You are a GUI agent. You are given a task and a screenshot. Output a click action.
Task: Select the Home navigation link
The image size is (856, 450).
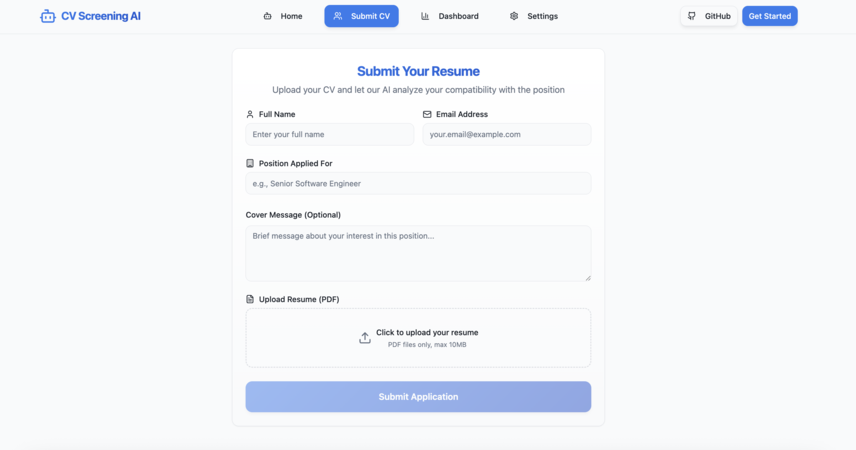(283, 16)
